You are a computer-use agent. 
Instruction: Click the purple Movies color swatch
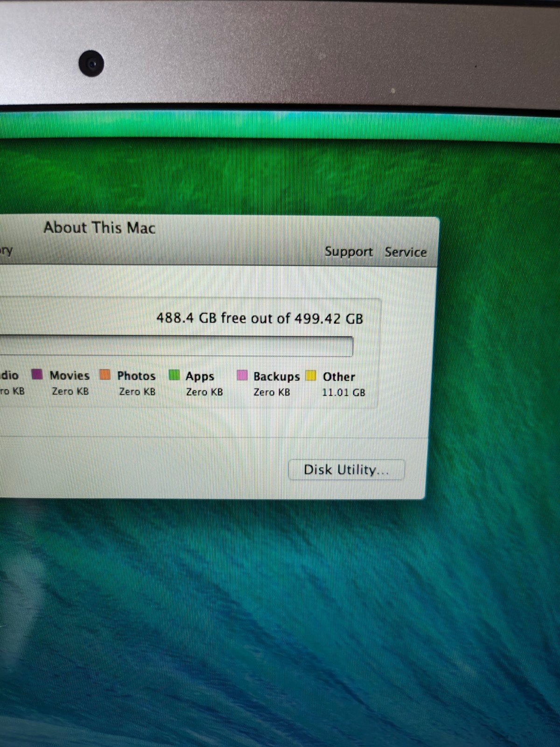[x=37, y=374]
